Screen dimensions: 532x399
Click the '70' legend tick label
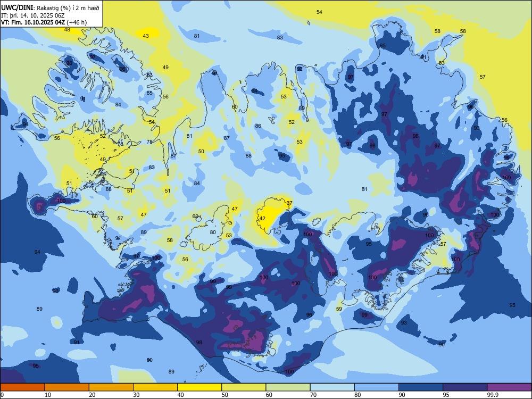pos(313,395)
